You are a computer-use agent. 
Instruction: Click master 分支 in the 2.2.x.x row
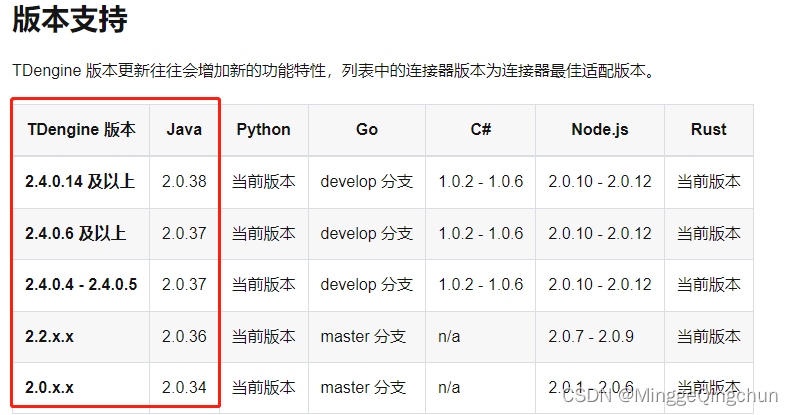[x=363, y=336]
